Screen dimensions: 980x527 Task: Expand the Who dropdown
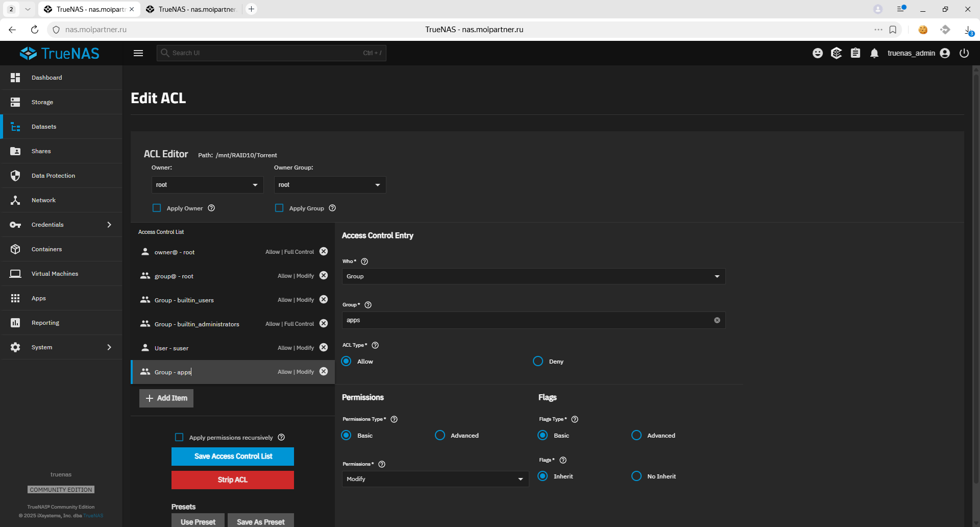click(533, 276)
